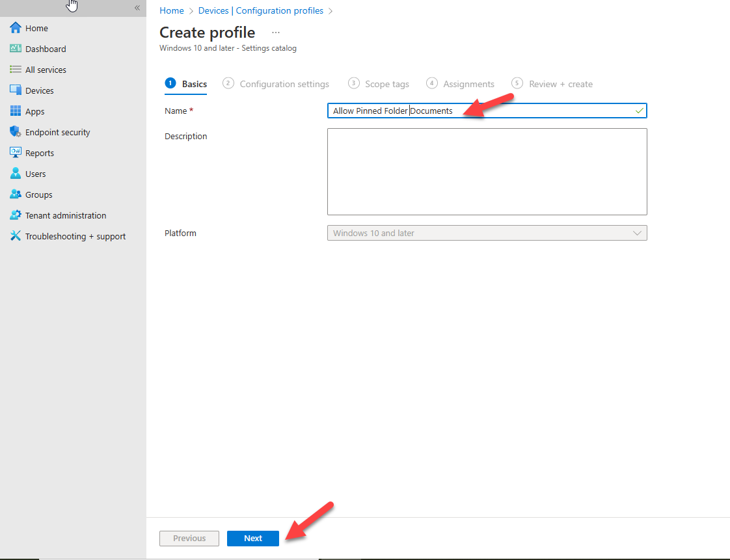Open the Assignments step

coord(470,83)
